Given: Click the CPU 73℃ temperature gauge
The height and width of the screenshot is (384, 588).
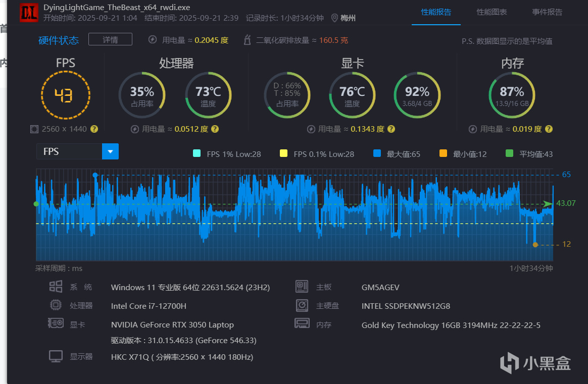Looking at the screenshot, I should tap(208, 95).
